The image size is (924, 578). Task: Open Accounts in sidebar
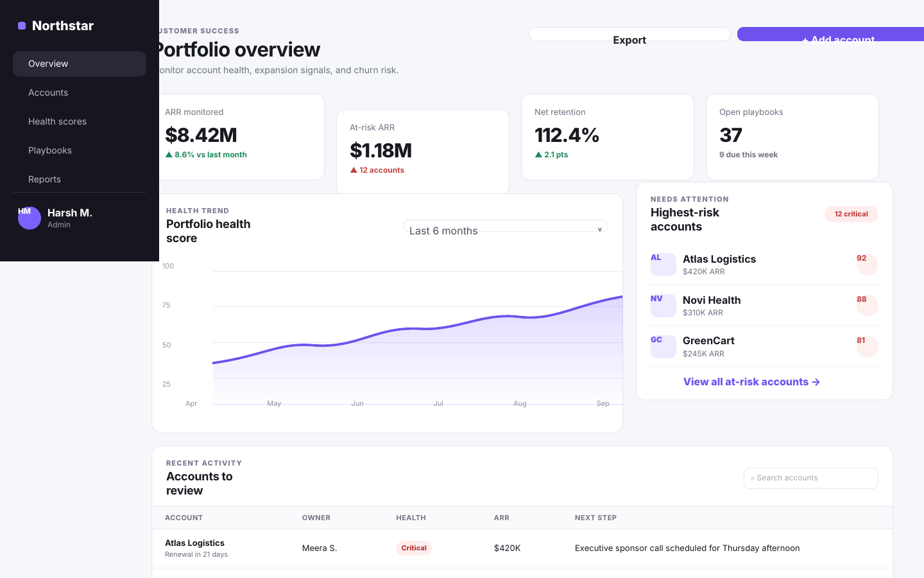coord(80,92)
